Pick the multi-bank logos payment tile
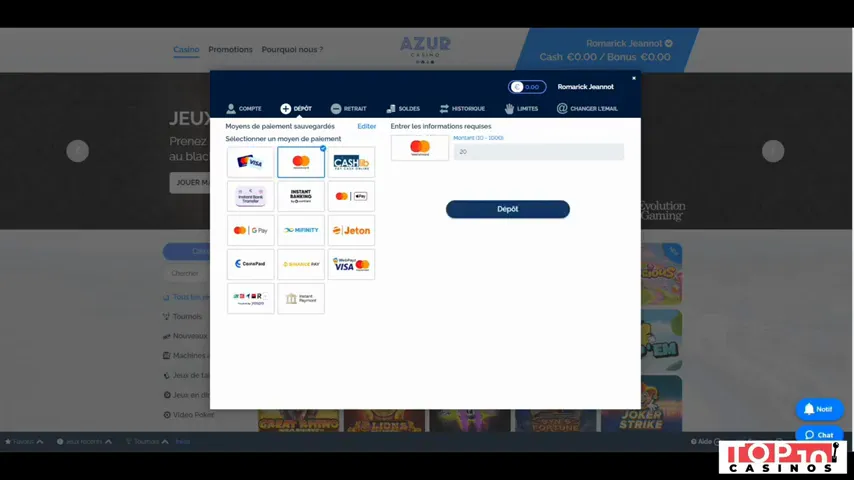This screenshot has width=854, height=480. tap(251, 299)
